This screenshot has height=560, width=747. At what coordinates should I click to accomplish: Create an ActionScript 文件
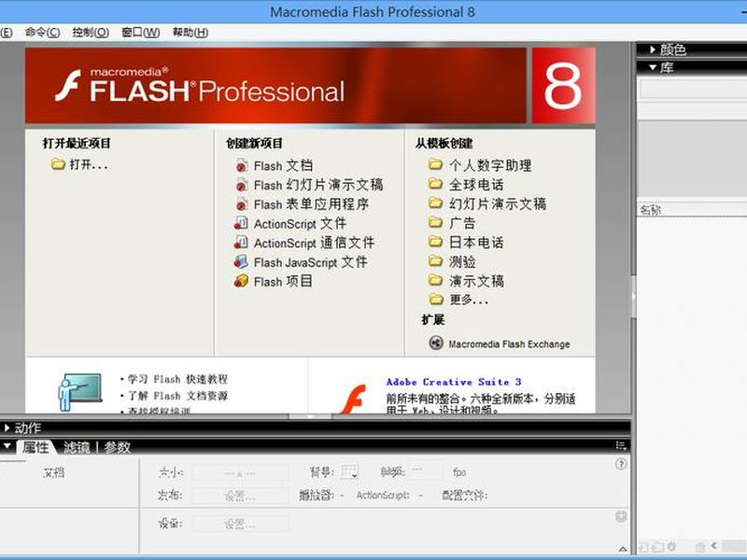coord(300,223)
